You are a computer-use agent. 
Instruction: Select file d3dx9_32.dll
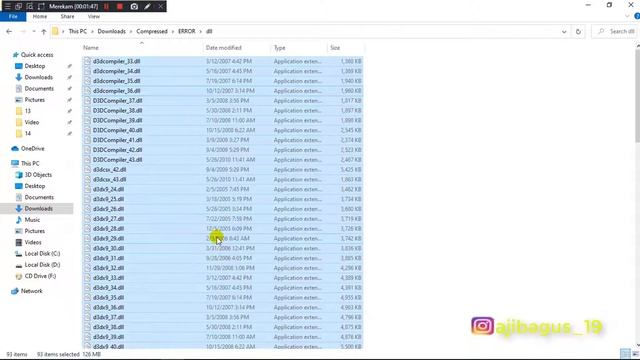tap(108, 268)
